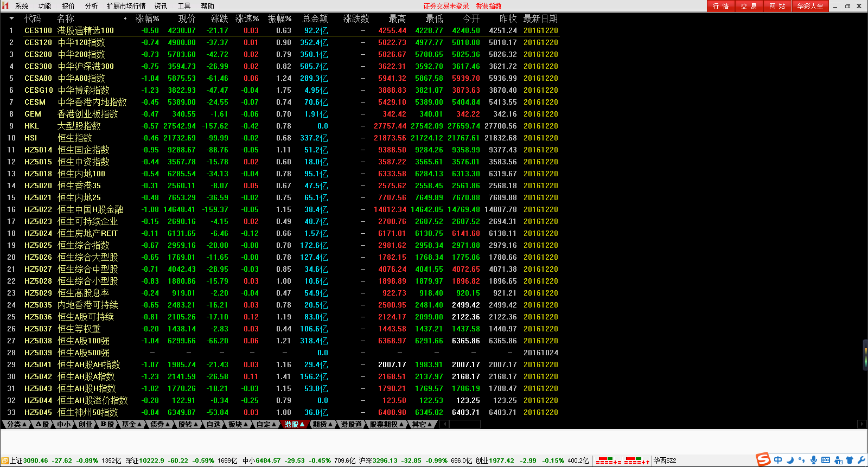Expand the column header dropdown triangle left of 代码
Image resolution: width=868 pixels, height=467 pixels.
pos(11,18)
